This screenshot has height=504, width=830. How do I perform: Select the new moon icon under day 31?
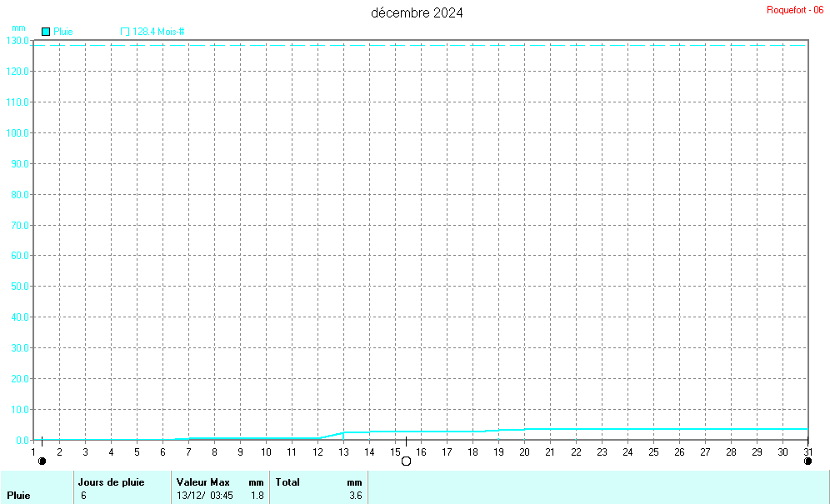coord(807,462)
